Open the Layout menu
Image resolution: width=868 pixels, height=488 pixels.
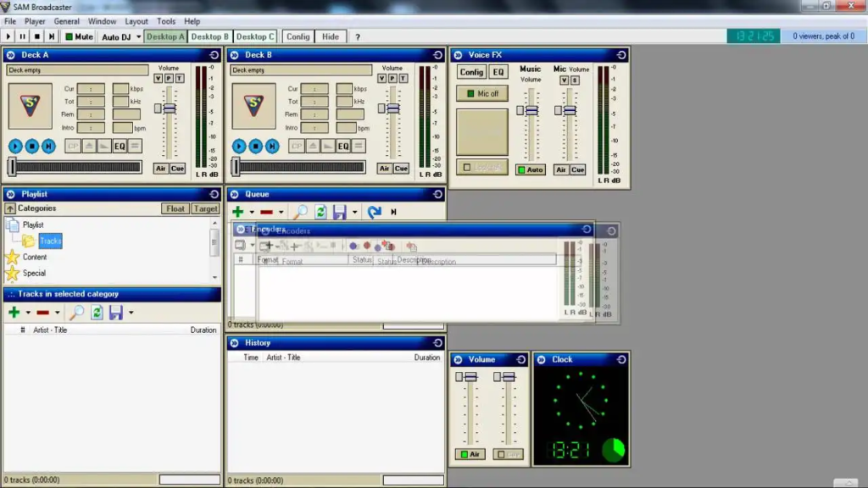tap(136, 21)
